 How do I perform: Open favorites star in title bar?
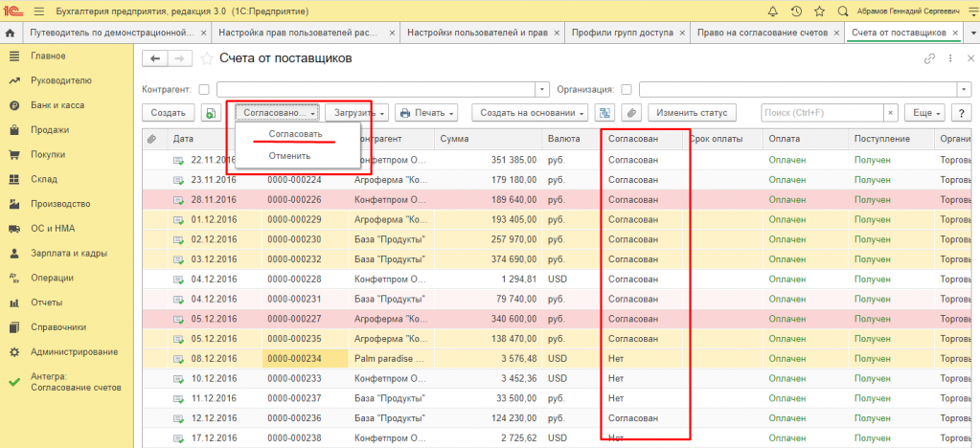coord(819,11)
